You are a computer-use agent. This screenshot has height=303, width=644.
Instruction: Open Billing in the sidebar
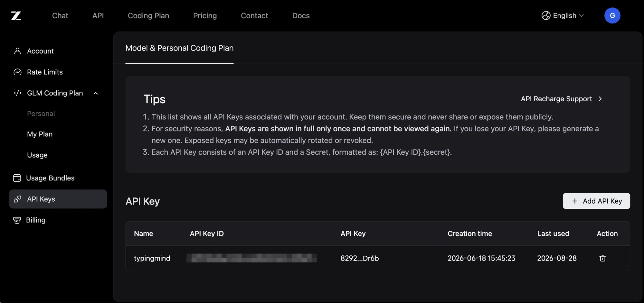click(36, 220)
